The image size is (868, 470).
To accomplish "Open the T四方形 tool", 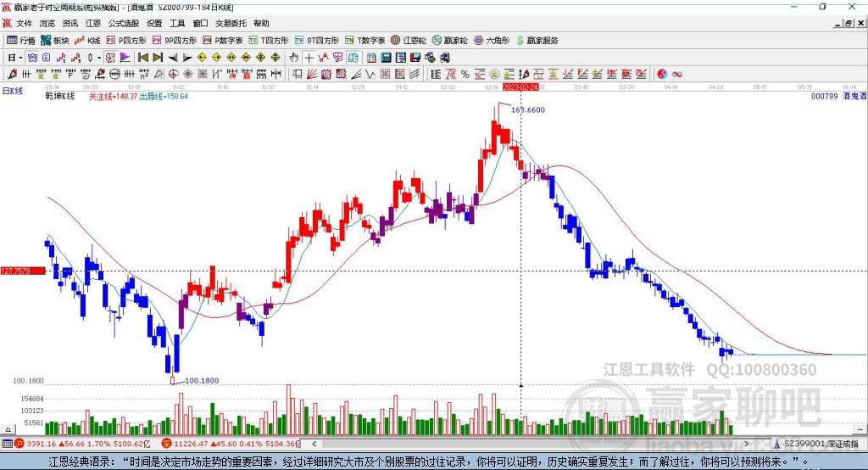I will click(x=269, y=41).
